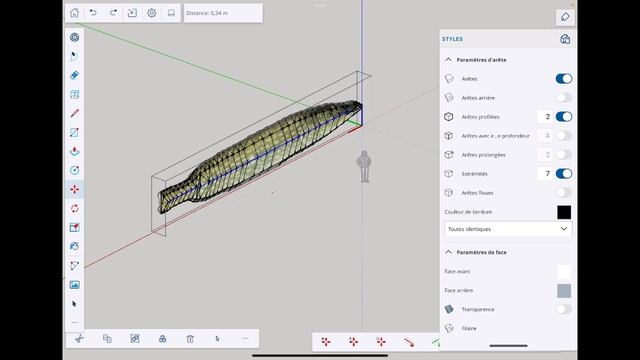Edit depth cue edges value 4

[545, 136]
